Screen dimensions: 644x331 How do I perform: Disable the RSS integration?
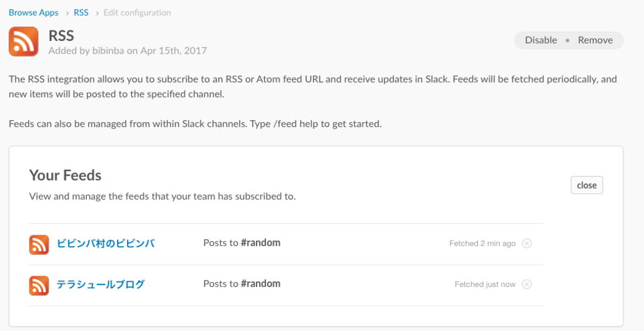point(541,40)
